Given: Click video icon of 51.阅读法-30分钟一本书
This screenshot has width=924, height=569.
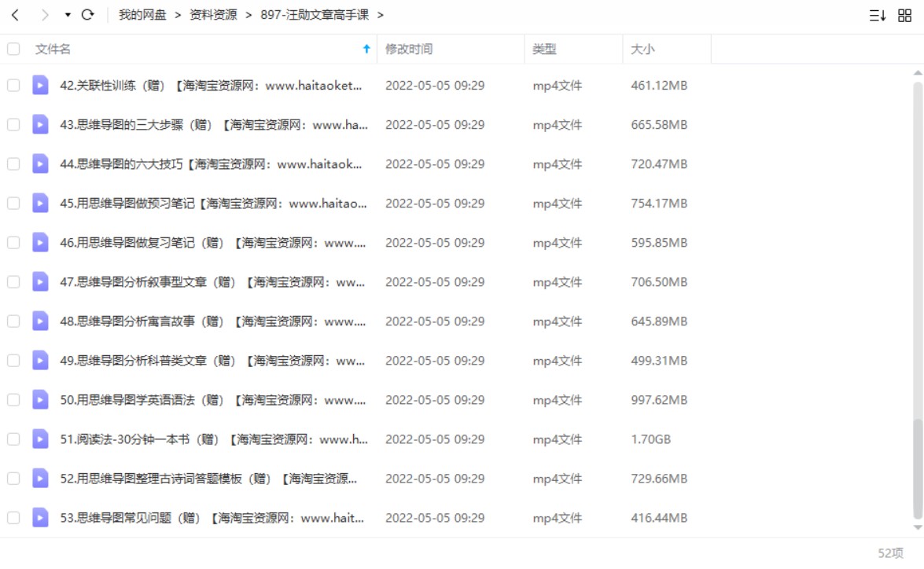Looking at the screenshot, I should pos(40,439).
